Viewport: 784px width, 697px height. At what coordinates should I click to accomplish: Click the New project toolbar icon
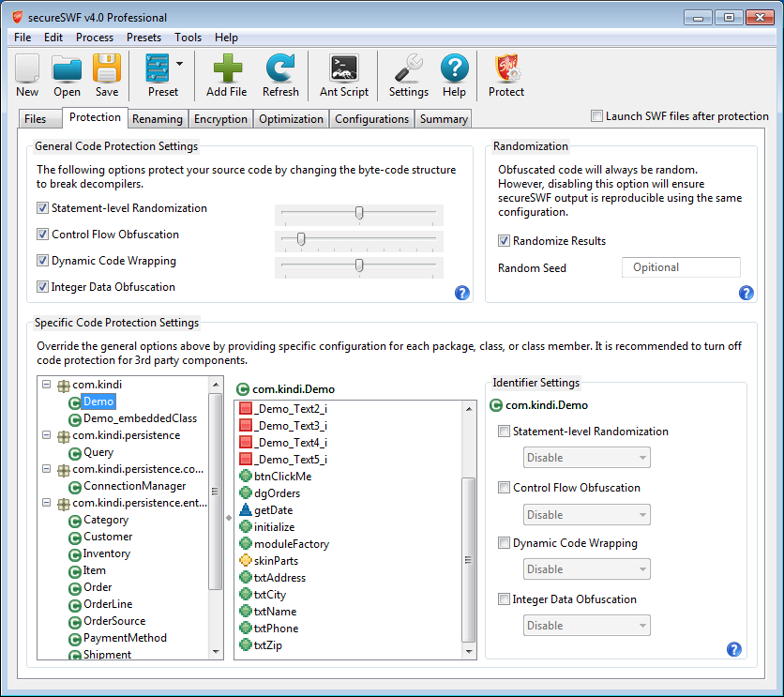pyautogui.click(x=27, y=71)
